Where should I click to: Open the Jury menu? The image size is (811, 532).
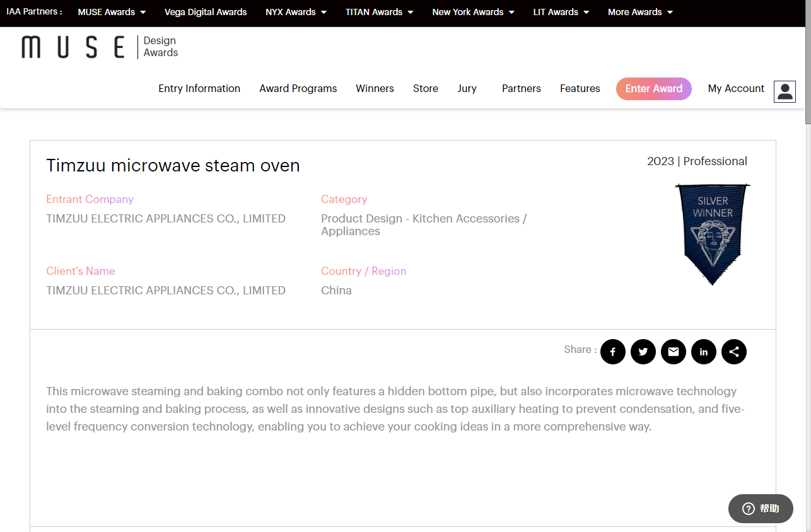click(467, 88)
